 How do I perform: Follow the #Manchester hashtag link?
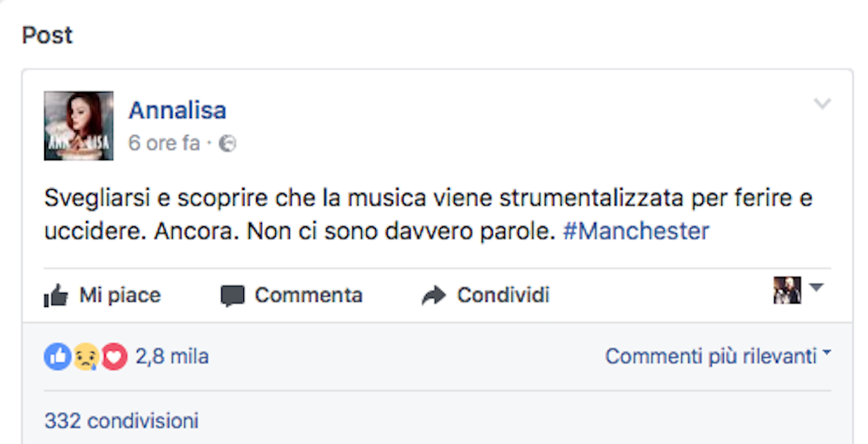coord(636,232)
